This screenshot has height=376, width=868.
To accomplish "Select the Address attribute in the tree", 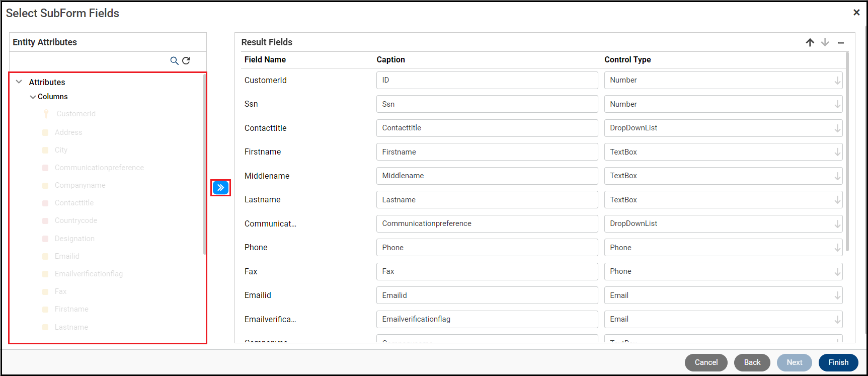I will pos(68,132).
